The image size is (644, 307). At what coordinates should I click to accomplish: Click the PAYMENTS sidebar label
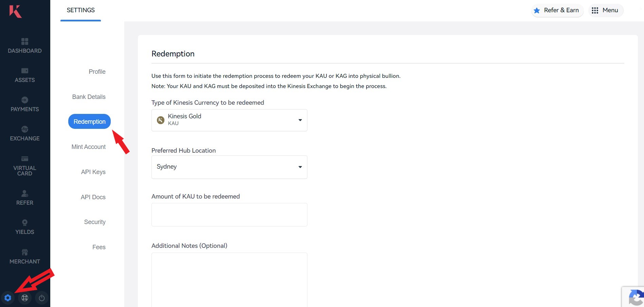pyautogui.click(x=25, y=109)
